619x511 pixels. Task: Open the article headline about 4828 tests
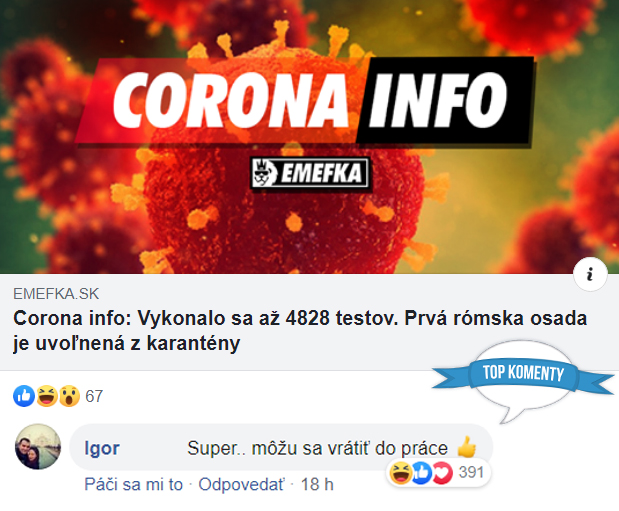coord(300,331)
